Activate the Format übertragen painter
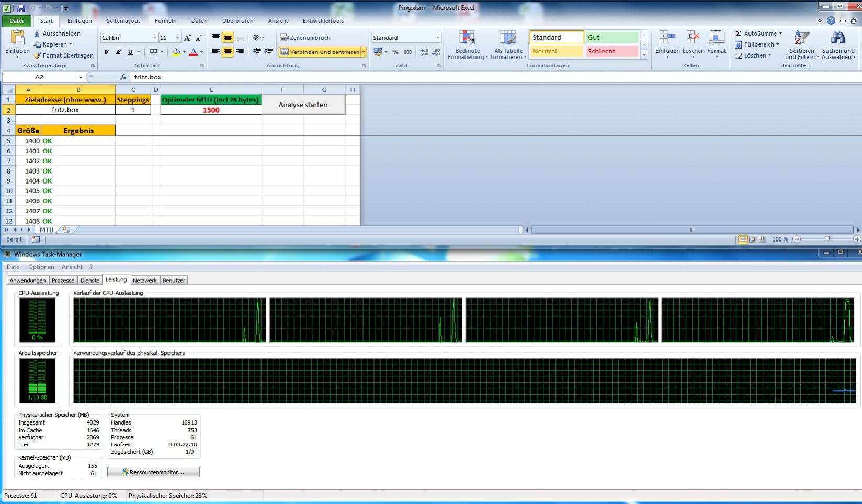 (x=64, y=55)
